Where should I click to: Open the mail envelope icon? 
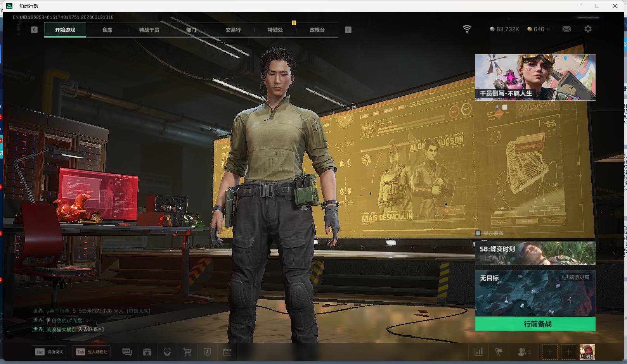pos(566,29)
